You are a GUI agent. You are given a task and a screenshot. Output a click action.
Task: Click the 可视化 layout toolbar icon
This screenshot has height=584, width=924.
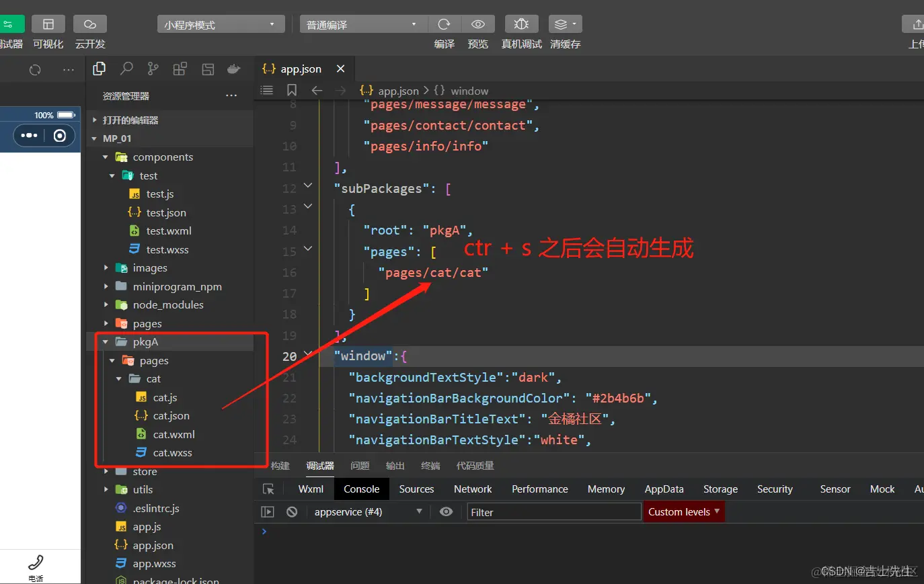pos(48,24)
